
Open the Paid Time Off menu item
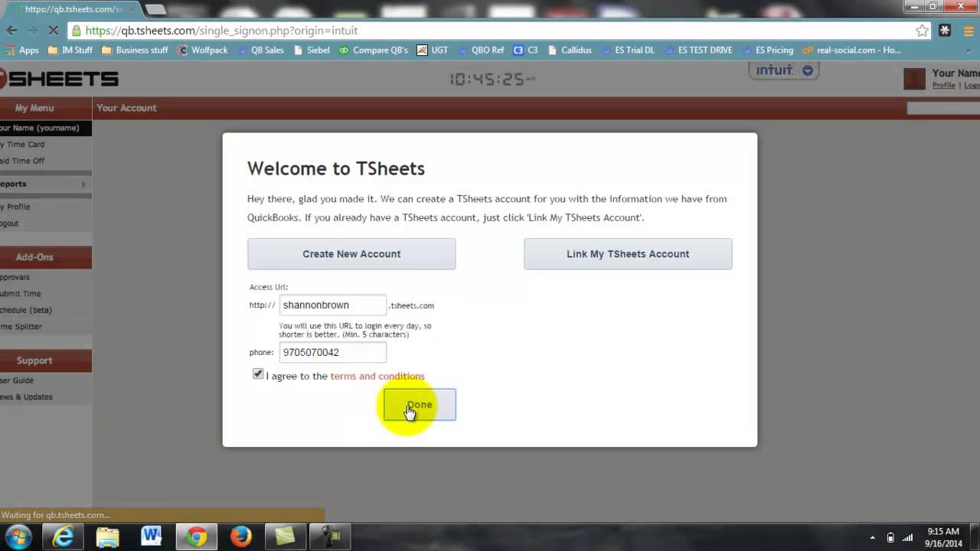23,161
